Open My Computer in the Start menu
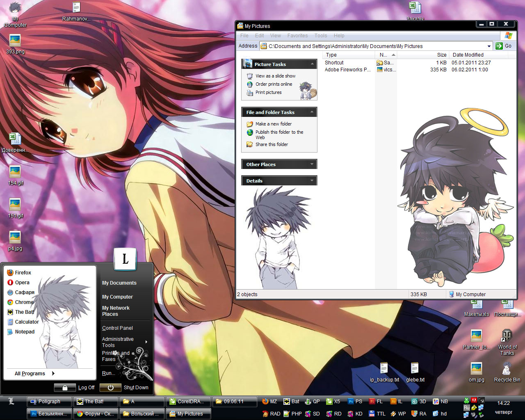The width and height of the screenshot is (525, 420). click(x=117, y=297)
